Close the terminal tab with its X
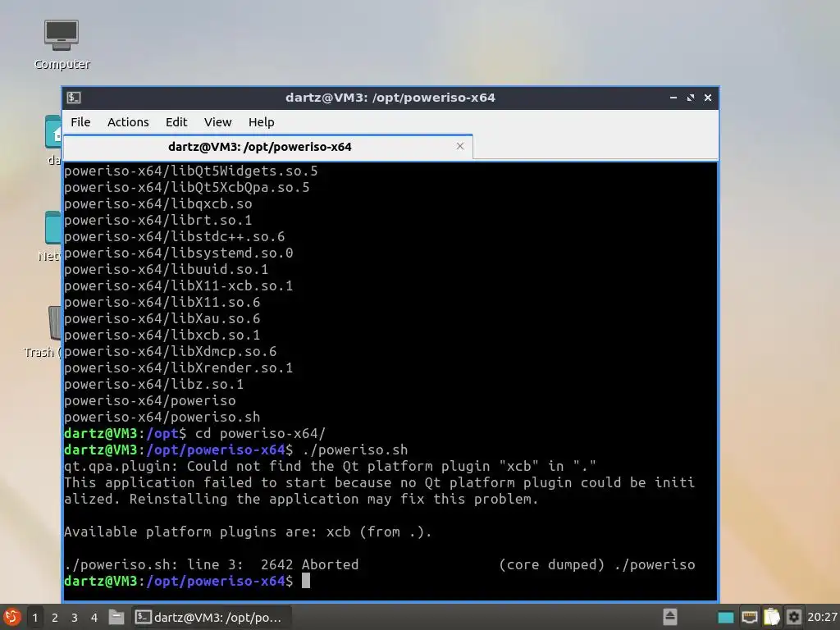 click(459, 146)
